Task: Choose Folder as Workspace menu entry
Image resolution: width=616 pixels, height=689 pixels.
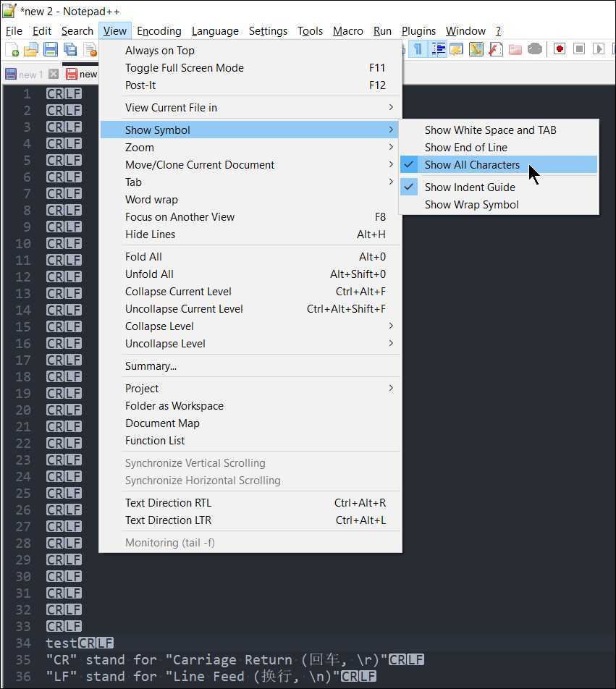Action: tap(250, 406)
